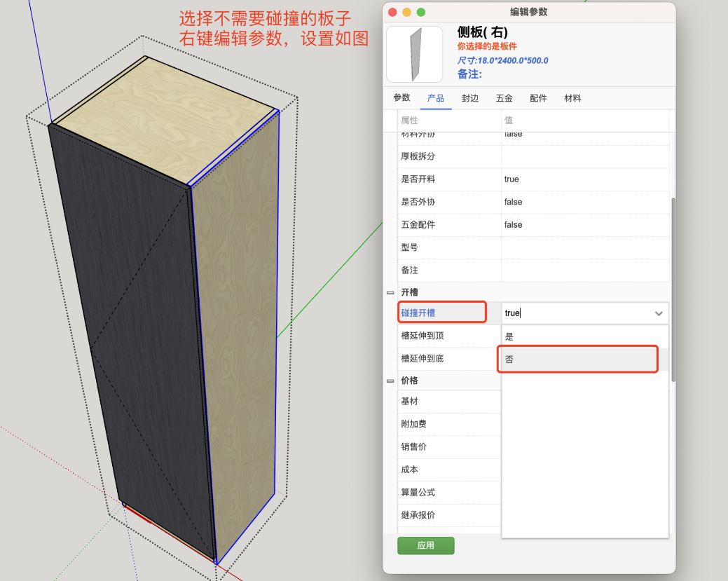728x581 pixels.
Task: Click the 型号 value field
Action: pyautogui.click(x=584, y=247)
